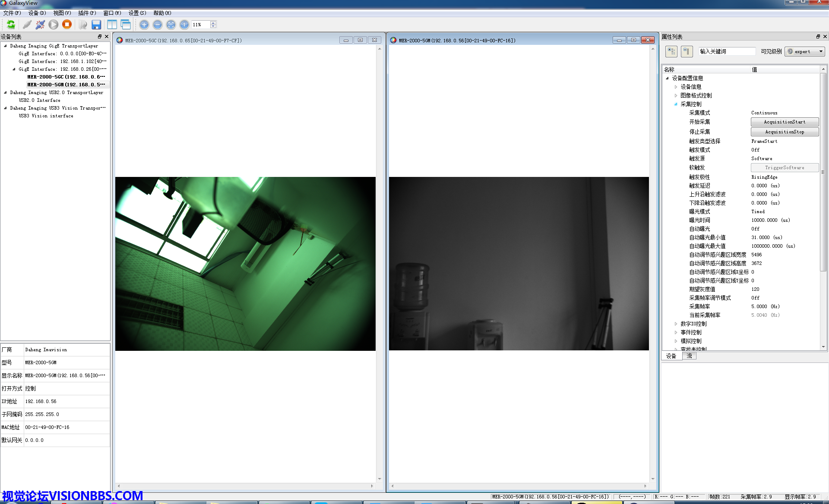The image size is (829, 504).
Task: Expand the 数字IO控制 tree node
Action: [676, 324]
